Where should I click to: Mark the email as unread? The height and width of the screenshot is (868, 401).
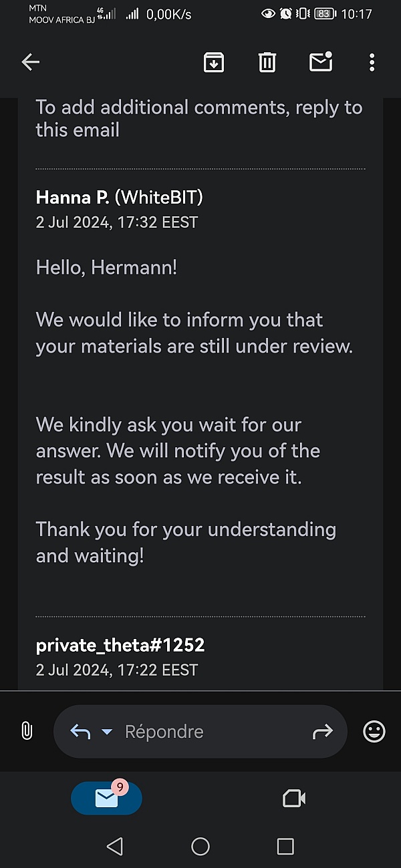[x=321, y=62]
